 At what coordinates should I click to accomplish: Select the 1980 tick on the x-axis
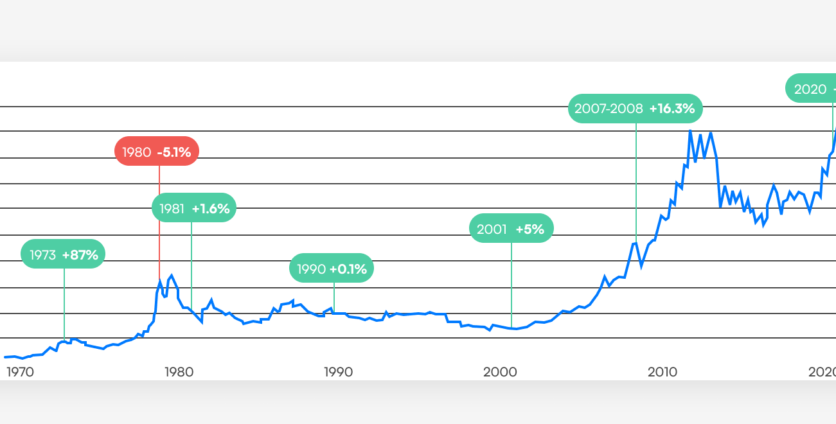click(178, 371)
